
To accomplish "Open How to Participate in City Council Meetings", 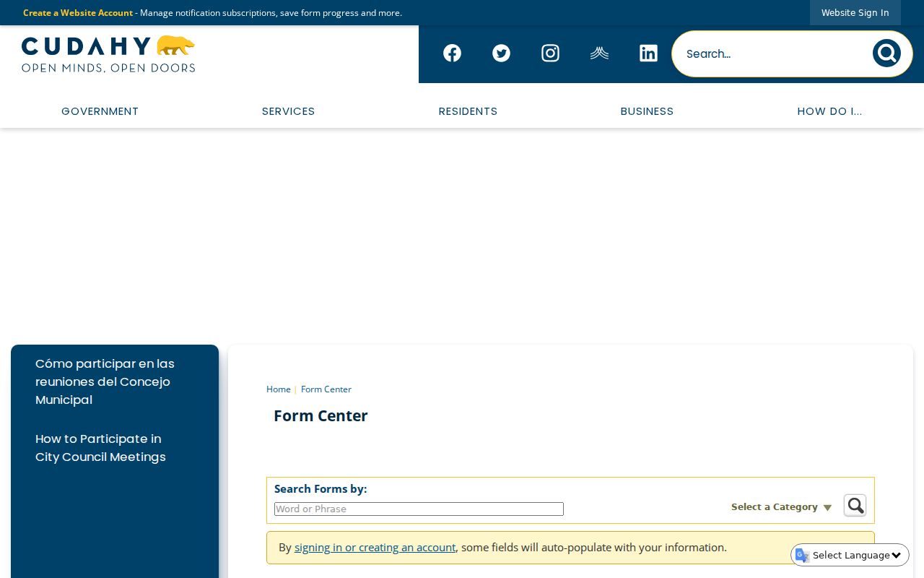I will [100, 448].
